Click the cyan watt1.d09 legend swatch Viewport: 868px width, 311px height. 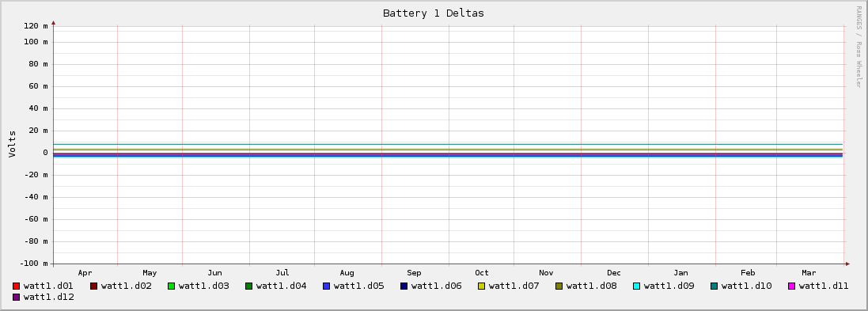click(636, 286)
